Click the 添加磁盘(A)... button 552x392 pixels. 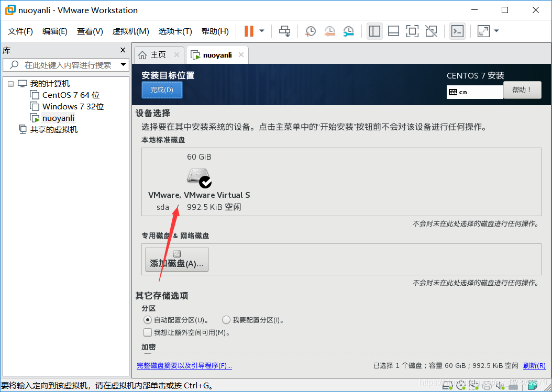click(177, 260)
